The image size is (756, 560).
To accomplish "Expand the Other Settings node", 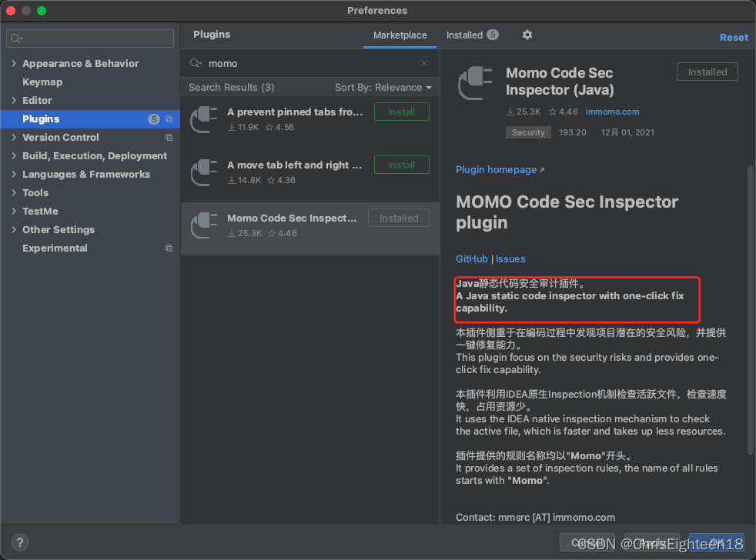I will point(14,229).
